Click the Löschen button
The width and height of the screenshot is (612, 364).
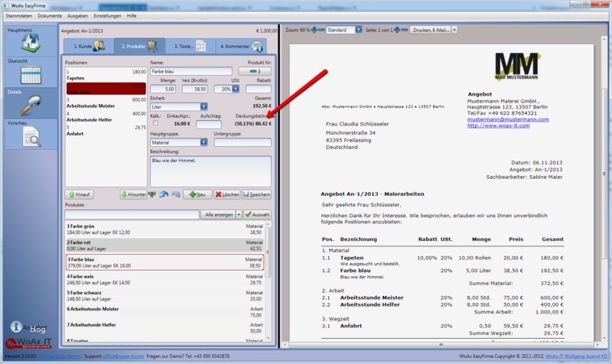click(226, 194)
